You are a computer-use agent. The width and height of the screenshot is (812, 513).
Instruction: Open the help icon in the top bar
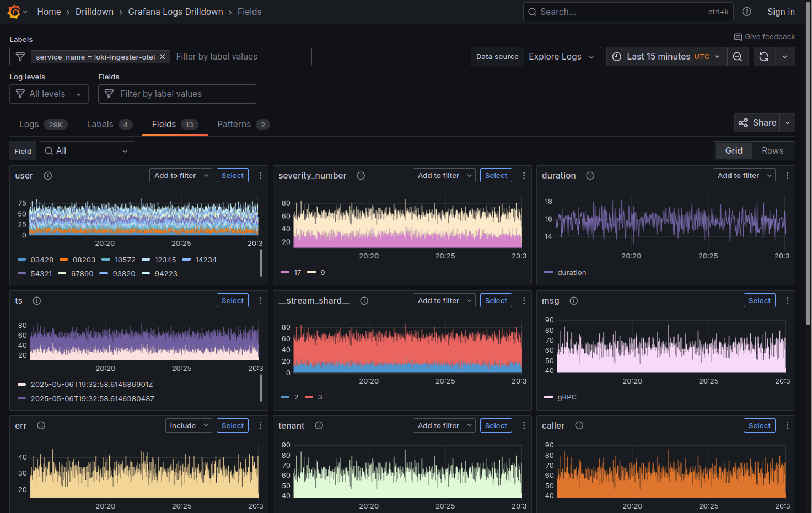pyautogui.click(x=746, y=11)
